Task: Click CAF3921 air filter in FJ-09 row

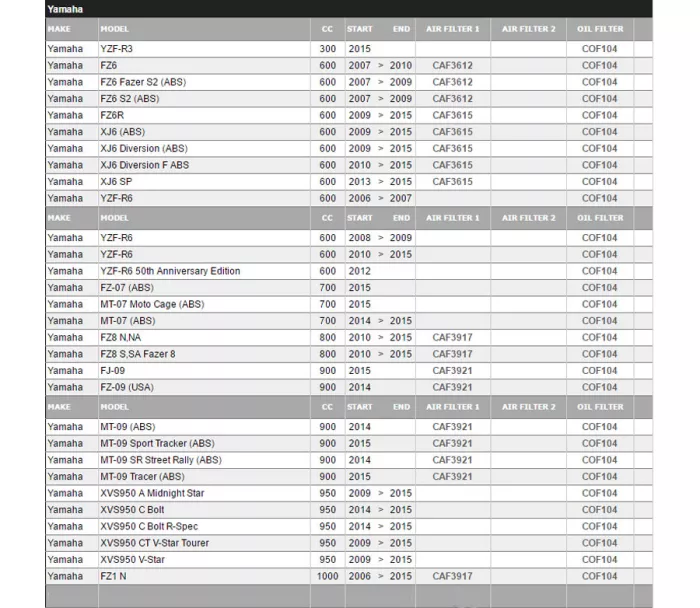Action: 452,370
